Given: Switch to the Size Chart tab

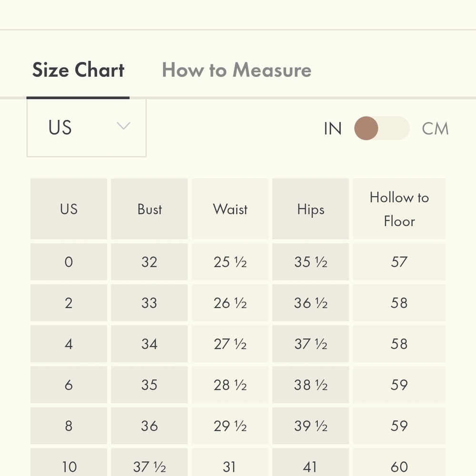Looking at the screenshot, I should 78,70.
